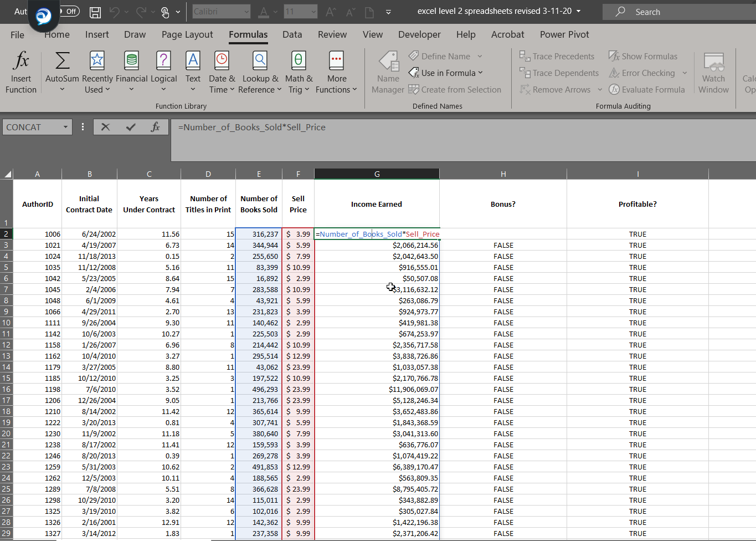Expand the Name Box dropdown

(65, 127)
